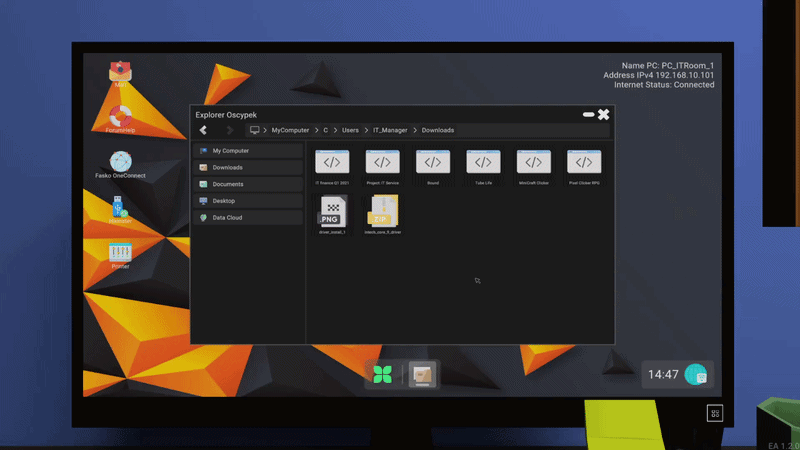Select the MiniCraft Clicker file
This screenshot has height=450, width=800.
pos(534,167)
